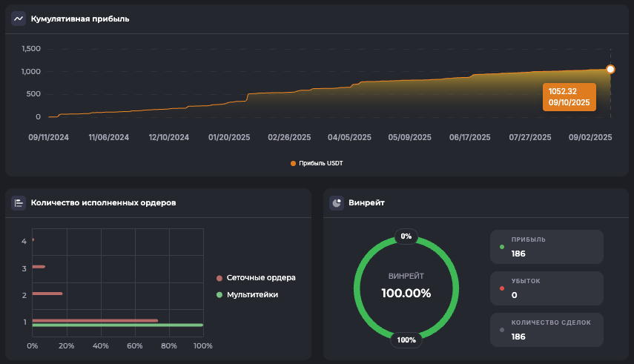Click the red dot in the Убыток card

[502, 288]
